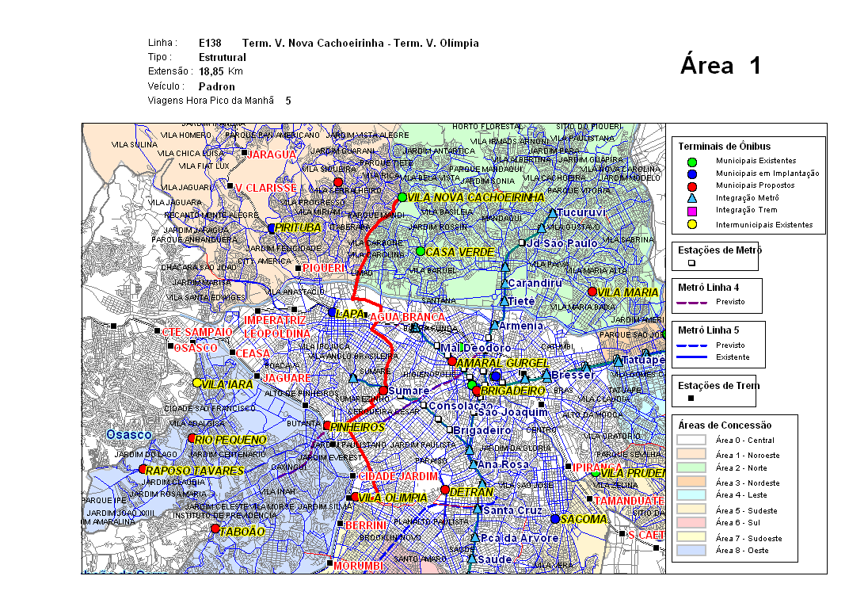This screenshot has height=599, width=868.
Task: Click the blue Municipais em Implantação legend circle
Action: coord(692,174)
